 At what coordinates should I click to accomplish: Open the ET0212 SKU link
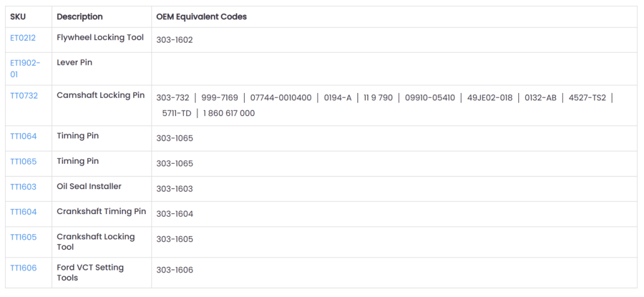[23, 38]
